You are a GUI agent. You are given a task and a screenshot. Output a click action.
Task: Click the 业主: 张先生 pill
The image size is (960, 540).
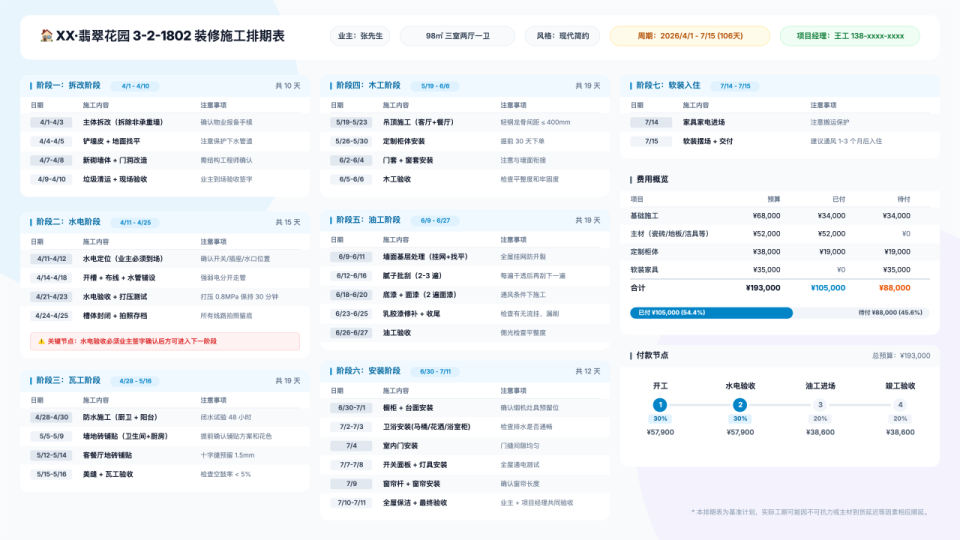click(361, 36)
